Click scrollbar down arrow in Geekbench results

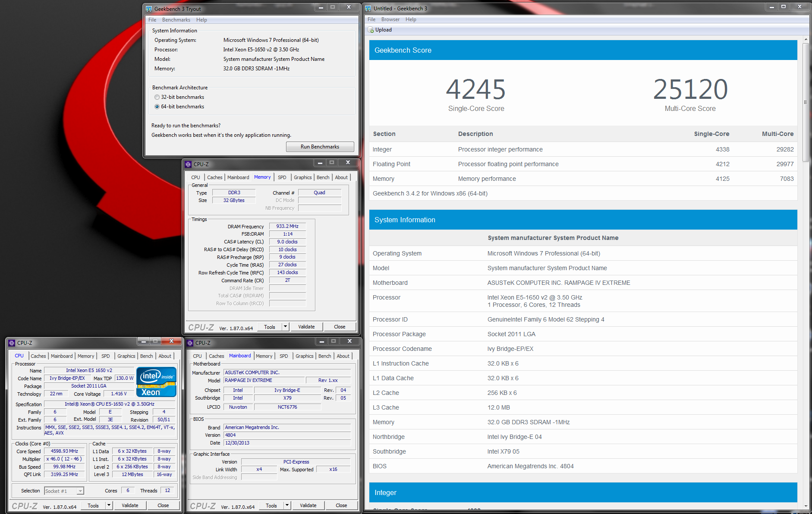click(x=806, y=506)
